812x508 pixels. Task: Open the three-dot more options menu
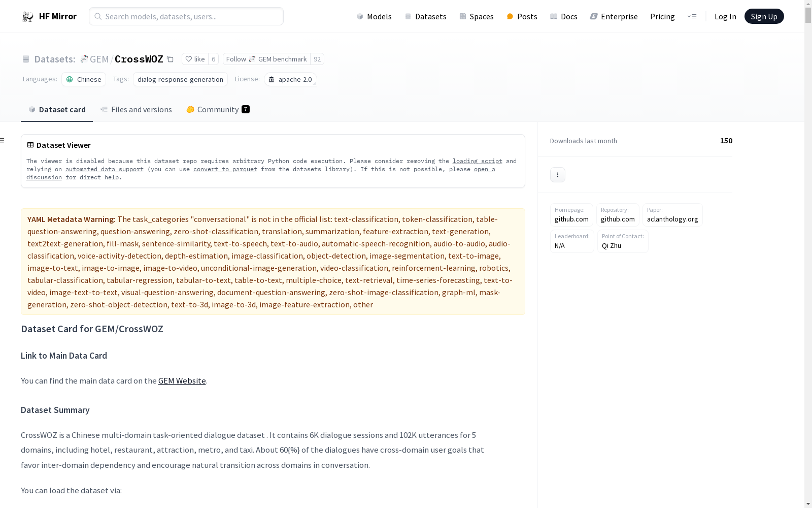(558, 175)
